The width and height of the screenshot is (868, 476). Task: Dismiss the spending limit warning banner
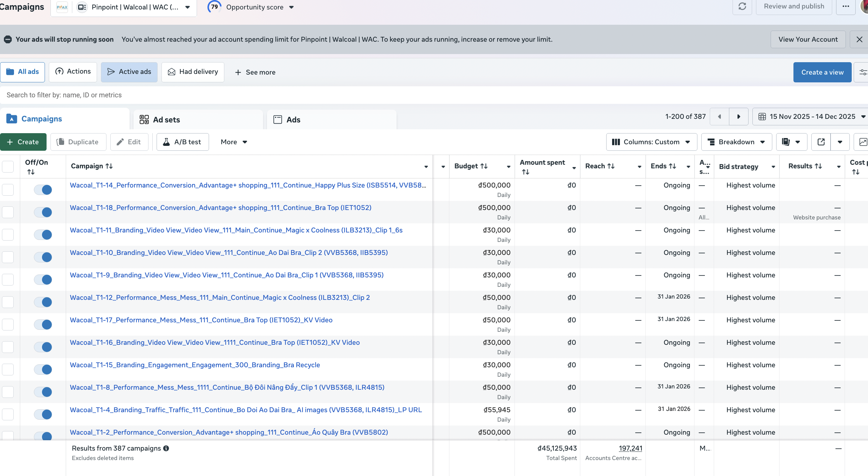click(x=859, y=39)
